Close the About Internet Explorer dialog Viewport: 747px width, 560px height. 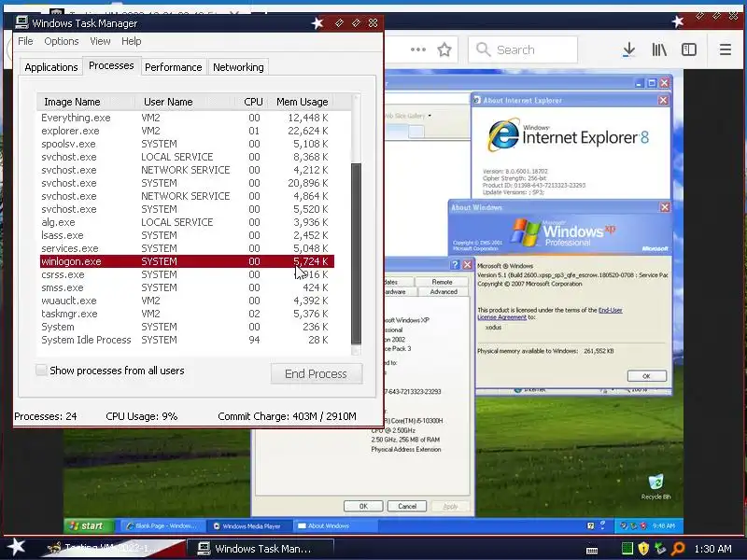663,100
